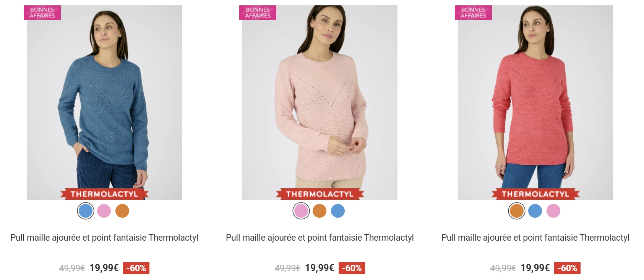Click the -60% tag under blue sweater
Viewport: 644px width, 280px height.
coord(136,268)
